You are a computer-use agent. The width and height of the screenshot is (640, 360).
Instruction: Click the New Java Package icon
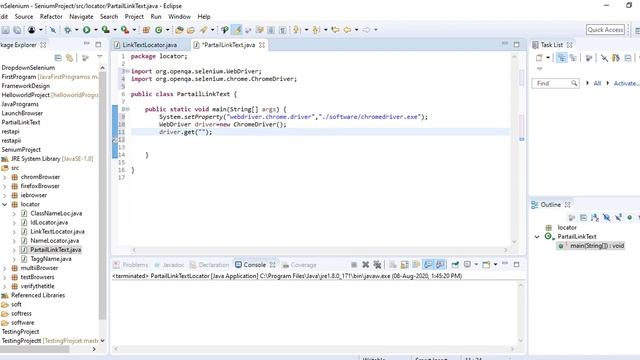[146, 30]
